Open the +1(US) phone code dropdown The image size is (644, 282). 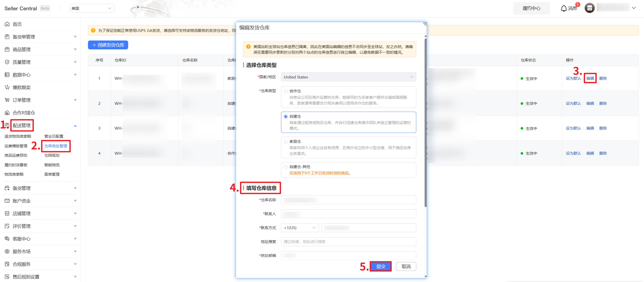pos(300,228)
